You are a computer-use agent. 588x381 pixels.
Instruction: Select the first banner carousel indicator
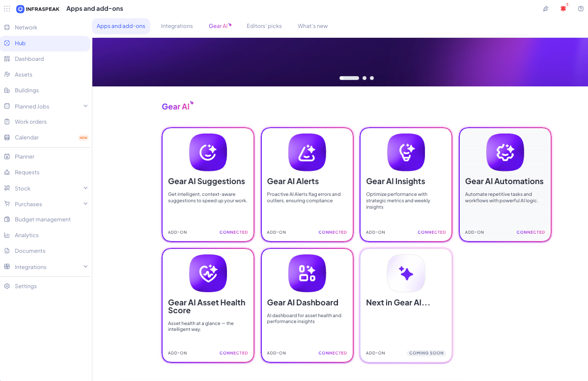349,78
